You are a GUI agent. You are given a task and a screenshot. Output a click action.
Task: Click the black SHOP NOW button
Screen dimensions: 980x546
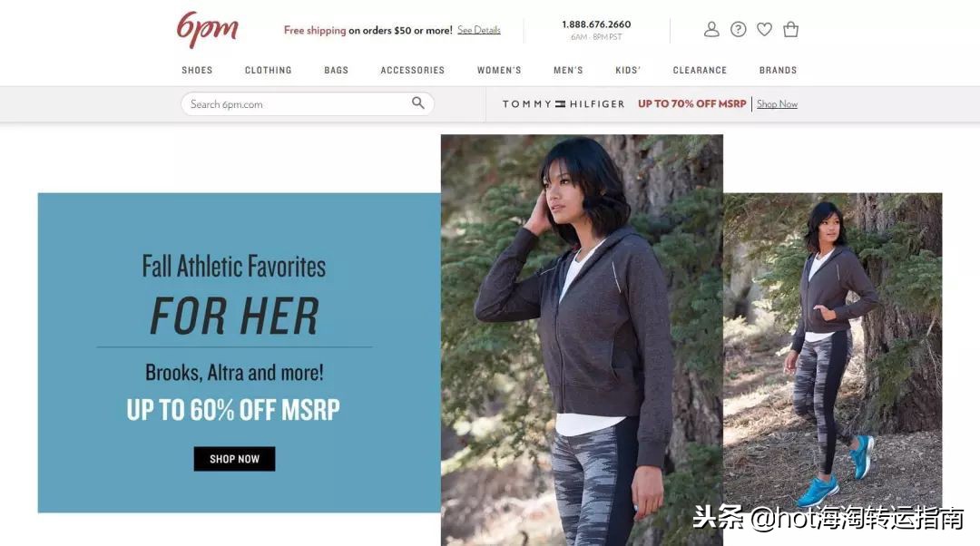point(234,459)
